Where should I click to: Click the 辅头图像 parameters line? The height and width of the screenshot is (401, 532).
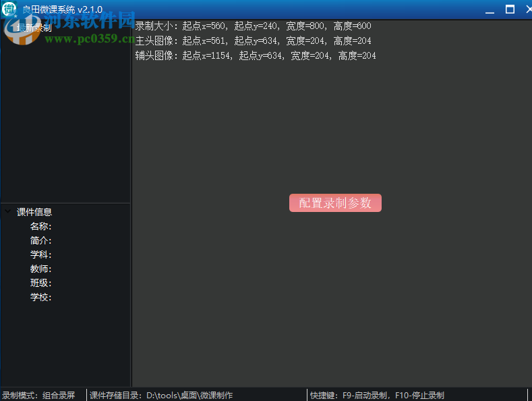coord(256,56)
